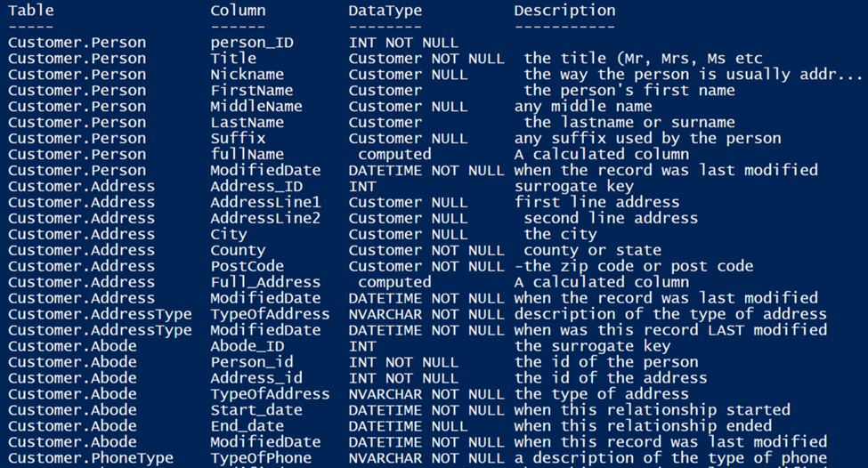Click the Abode_ID column entry

tap(247, 346)
